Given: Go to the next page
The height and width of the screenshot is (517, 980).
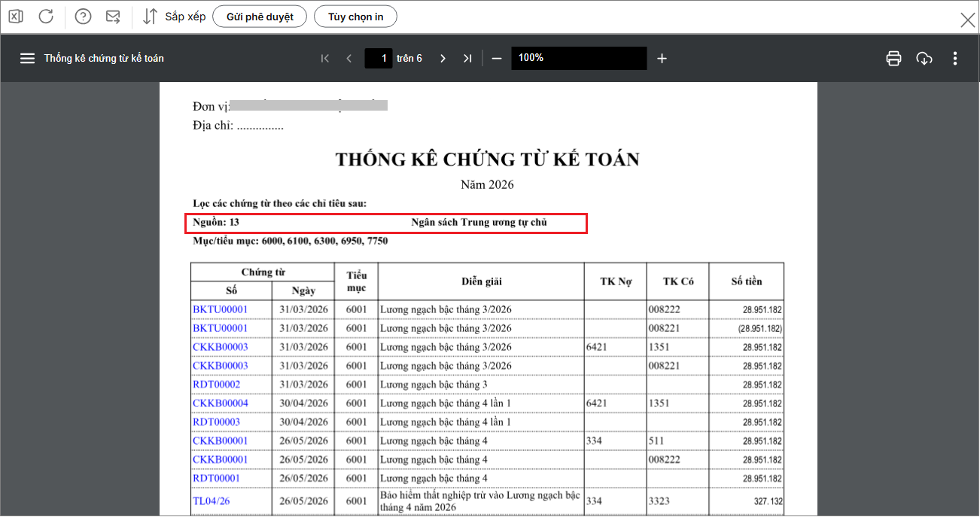Looking at the screenshot, I should point(443,58).
